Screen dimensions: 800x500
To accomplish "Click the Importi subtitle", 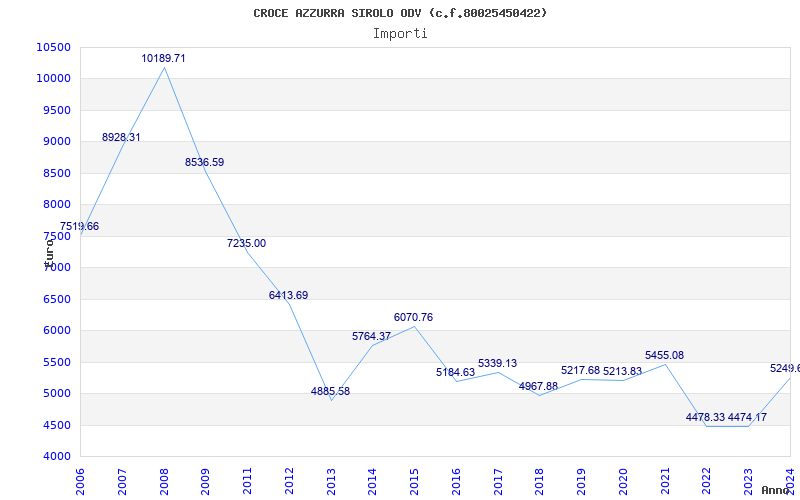I will tap(400, 34).
